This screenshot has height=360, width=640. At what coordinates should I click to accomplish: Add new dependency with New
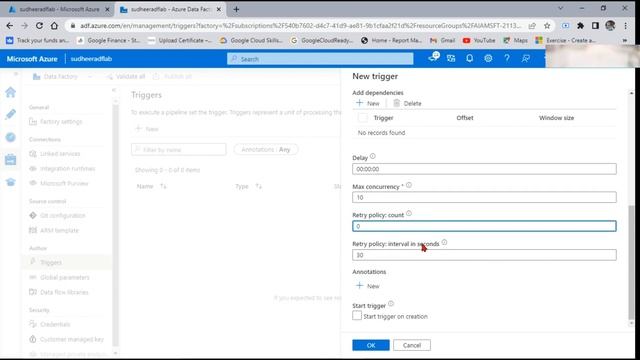(x=368, y=103)
